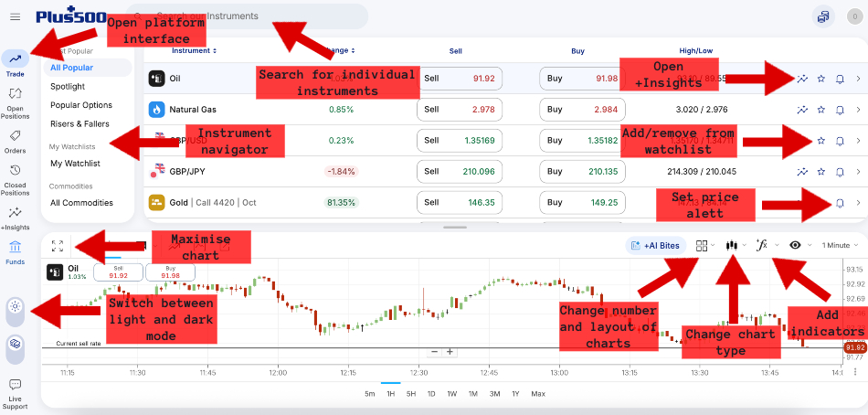Expand the Oil row chevron
This screenshot has width=868, height=415.
pos(858,79)
